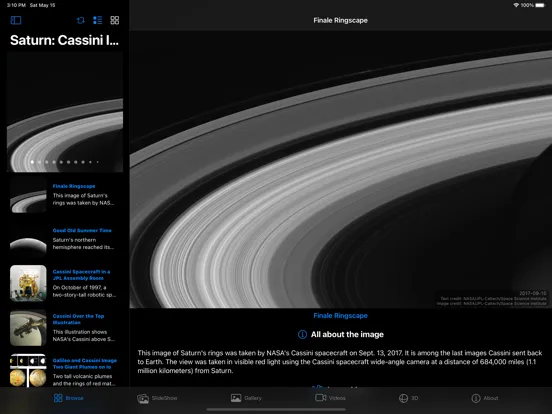Open Cassini Over the Top Illustration
Viewport: 552px width, 414px height.
pyautogui.click(x=78, y=319)
